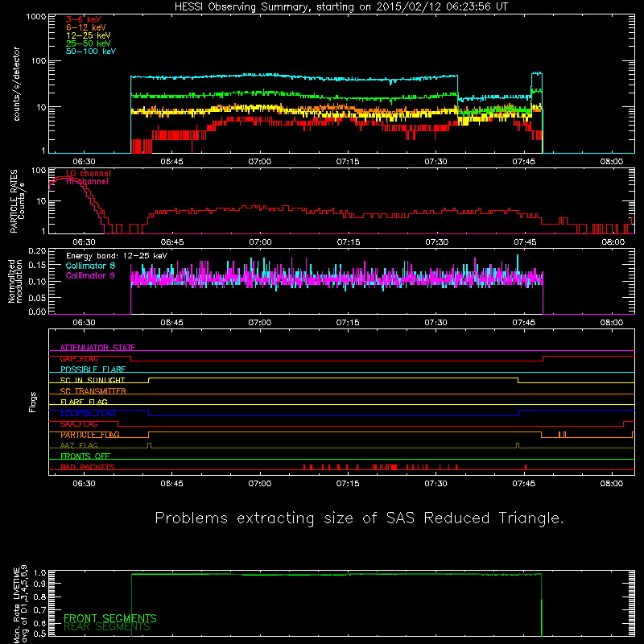Click the POSSIBLE_FLARE flag label
644x644 pixels.
pos(93,369)
